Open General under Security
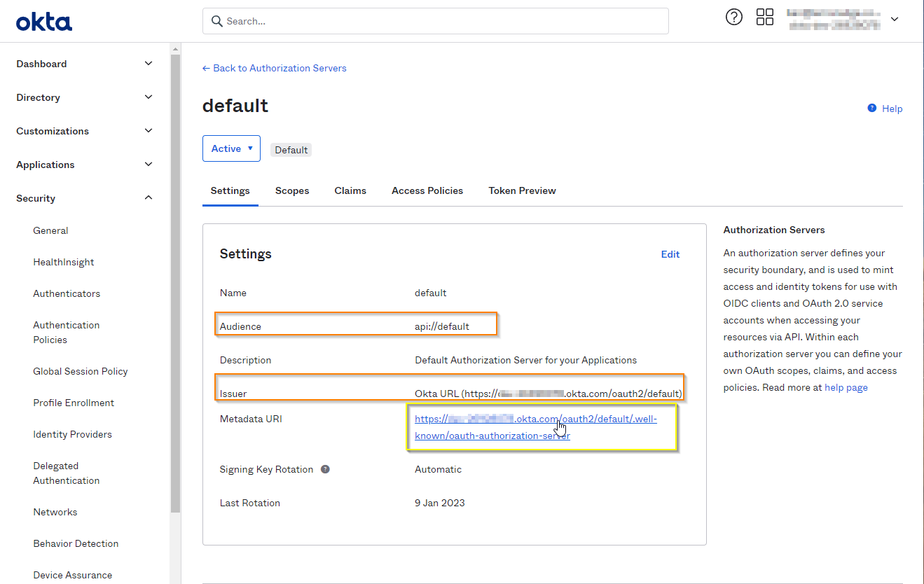 (50, 230)
